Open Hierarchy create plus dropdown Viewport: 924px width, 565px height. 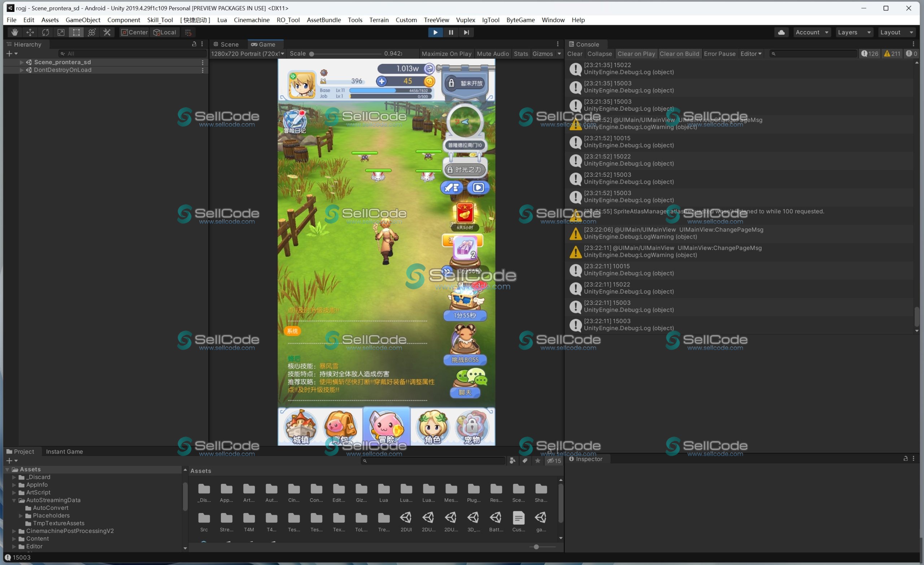pos(12,54)
